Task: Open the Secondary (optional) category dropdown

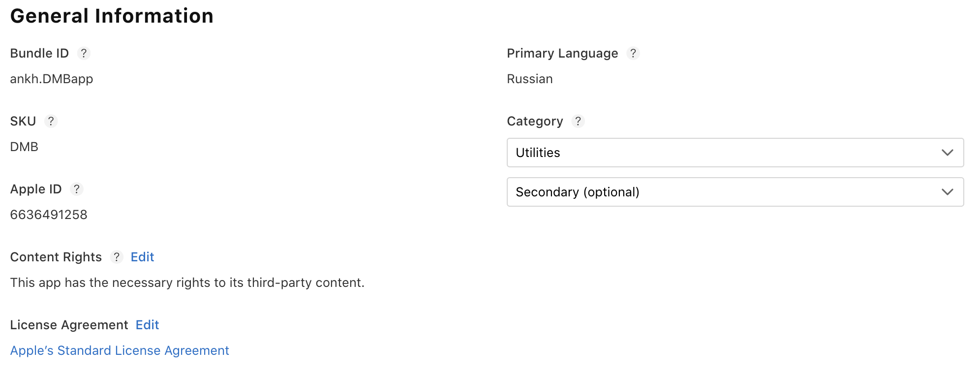Action: (x=735, y=192)
